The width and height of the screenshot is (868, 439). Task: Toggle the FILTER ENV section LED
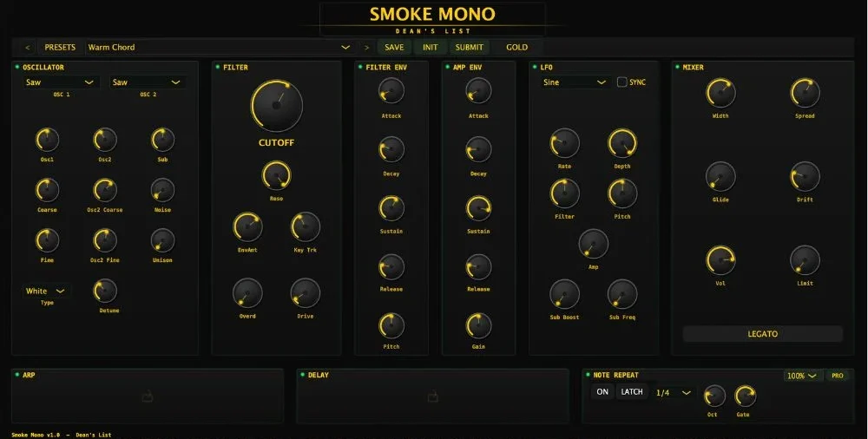pyautogui.click(x=360, y=67)
